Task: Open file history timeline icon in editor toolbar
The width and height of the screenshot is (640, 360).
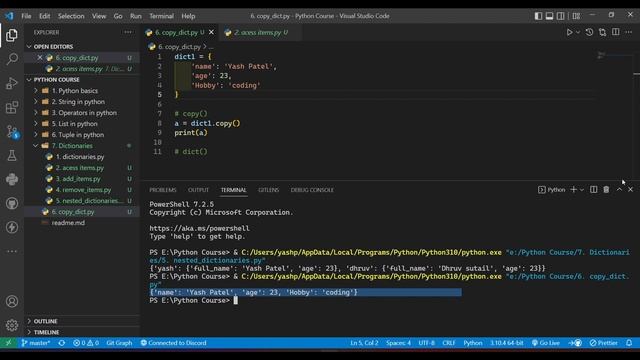Action: [589, 32]
